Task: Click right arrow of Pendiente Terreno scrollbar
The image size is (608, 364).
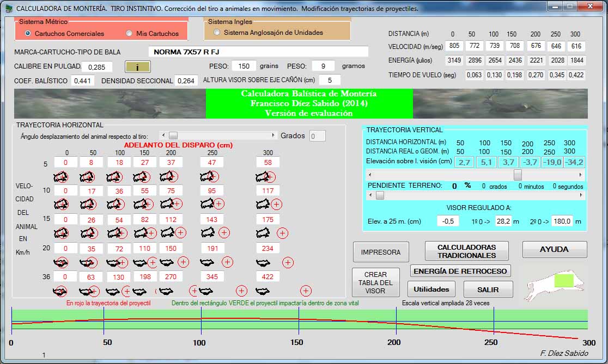Action: tap(581, 196)
